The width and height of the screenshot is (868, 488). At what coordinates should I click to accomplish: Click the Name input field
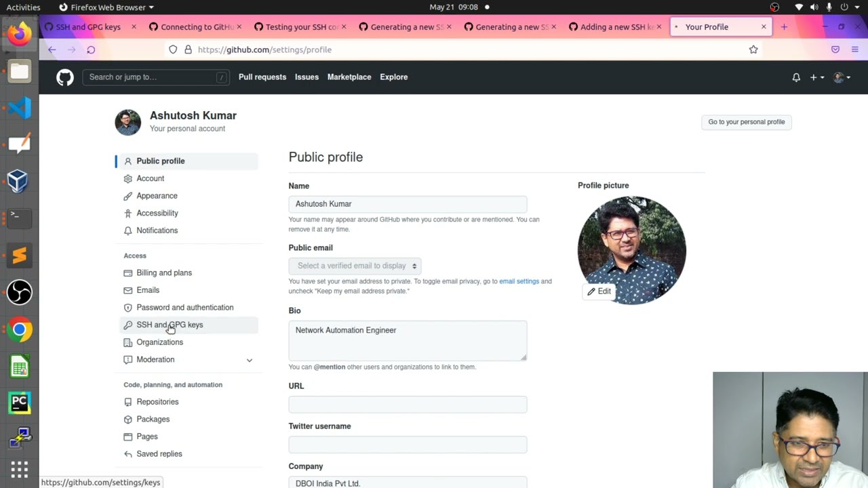(408, 204)
